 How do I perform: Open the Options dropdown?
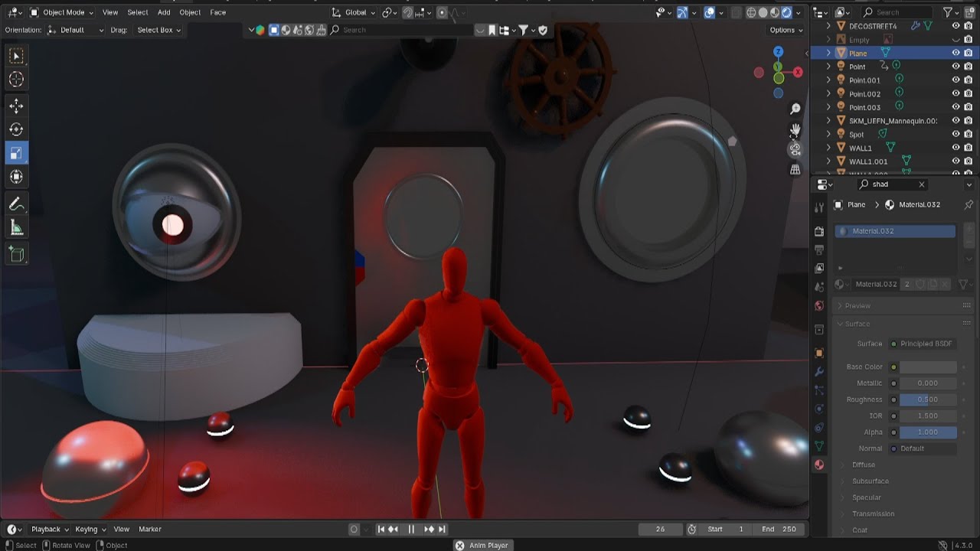[x=786, y=30]
